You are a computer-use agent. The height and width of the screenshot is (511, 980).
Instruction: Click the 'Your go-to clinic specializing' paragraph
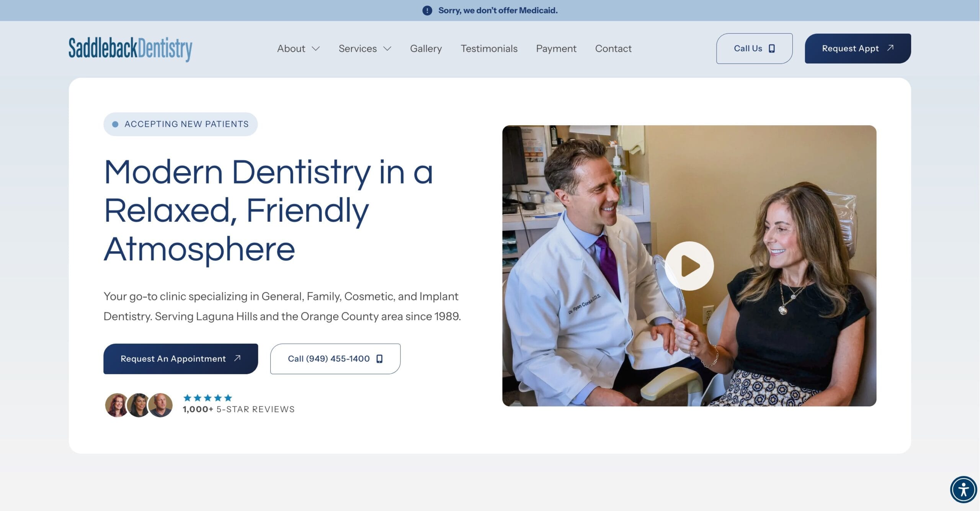[x=282, y=306]
